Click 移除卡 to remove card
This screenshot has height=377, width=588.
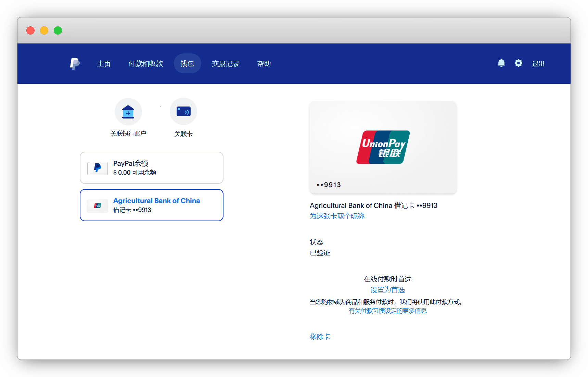click(x=320, y=337)
